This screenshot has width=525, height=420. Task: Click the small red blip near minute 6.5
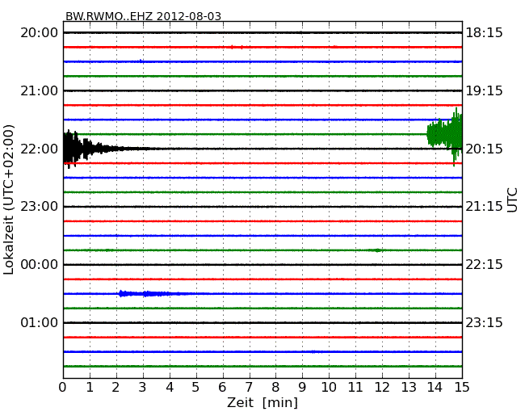coord(237,47)
